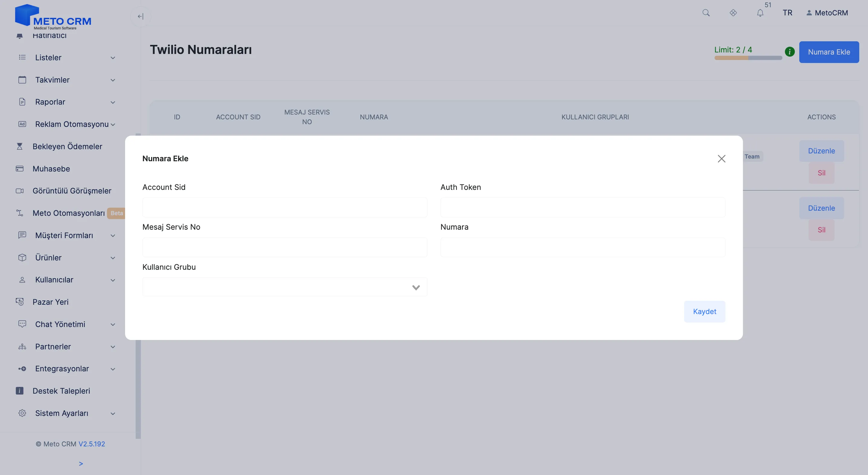Expand the Sistem Ayarları chevron
The height and width of the screenshot is (475, 868).
tap(113, 414)
